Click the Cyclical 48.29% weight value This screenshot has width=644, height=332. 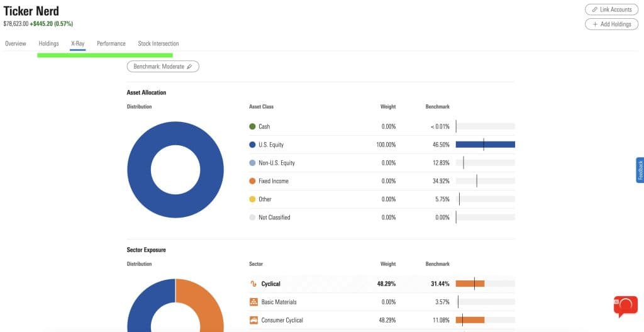387,284
